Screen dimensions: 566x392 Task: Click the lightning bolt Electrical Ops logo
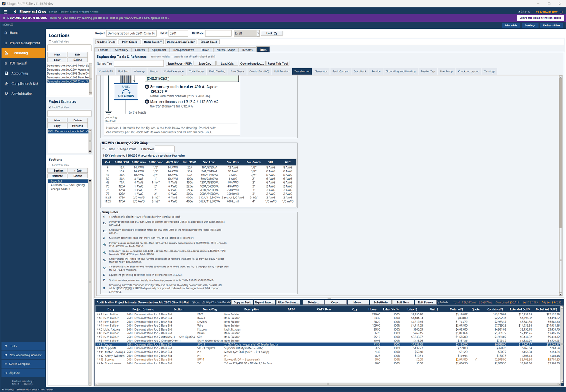[x=15, y=12]
